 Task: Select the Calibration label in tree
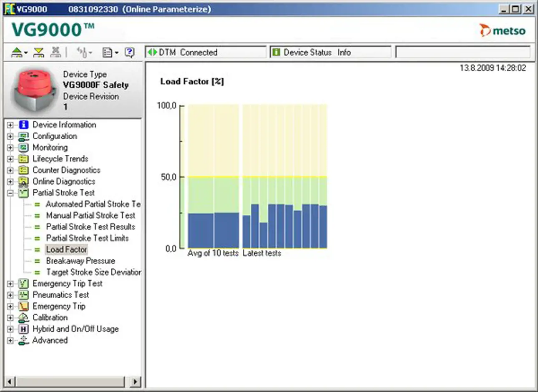[x=50, y=317]
